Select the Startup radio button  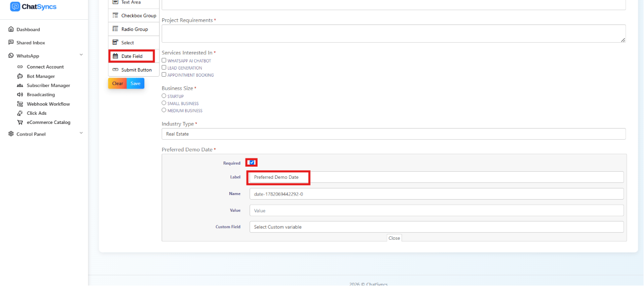tap(164, 96)
